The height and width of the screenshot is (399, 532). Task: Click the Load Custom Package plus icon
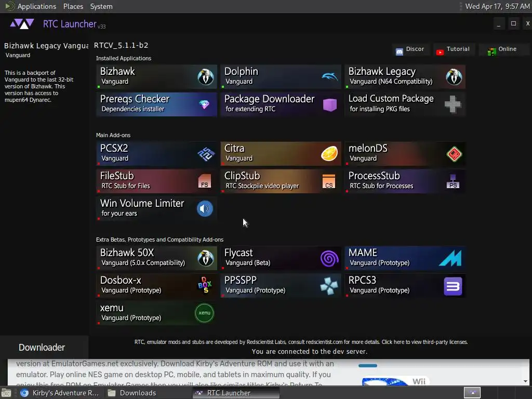coord(453,104)
